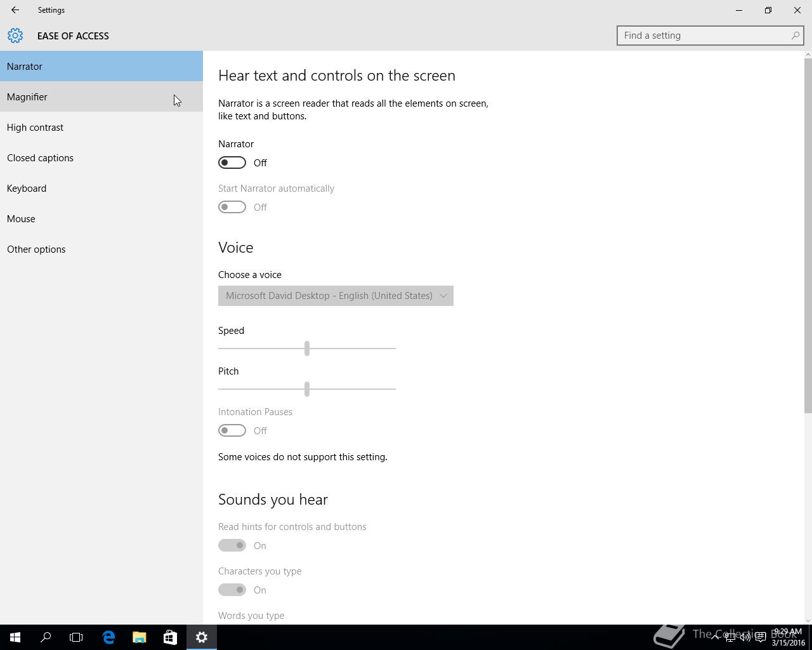Click the "Words you type" label
Screen dimensions: 812x650
251,616
